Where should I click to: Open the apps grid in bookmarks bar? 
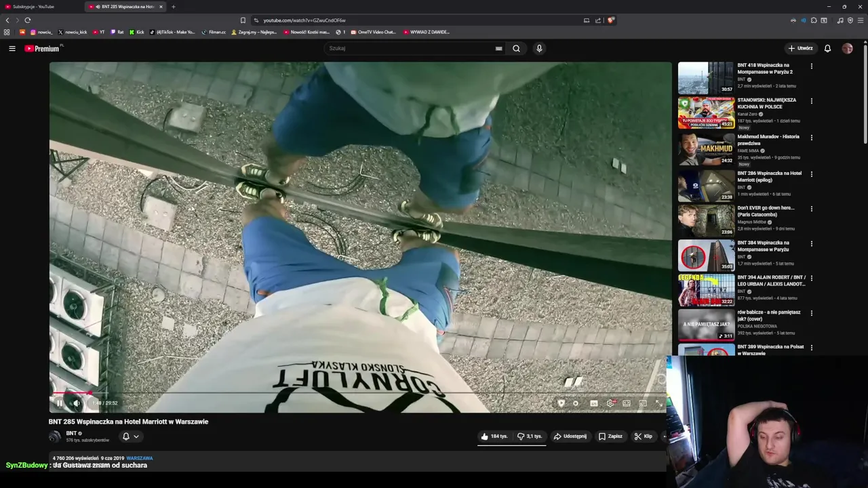7,32
